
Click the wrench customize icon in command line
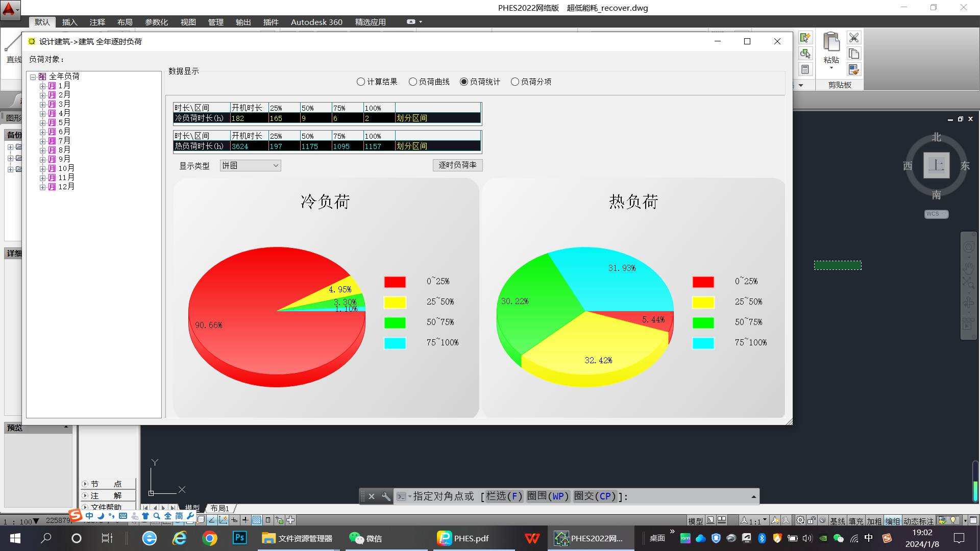coord(386,496)
